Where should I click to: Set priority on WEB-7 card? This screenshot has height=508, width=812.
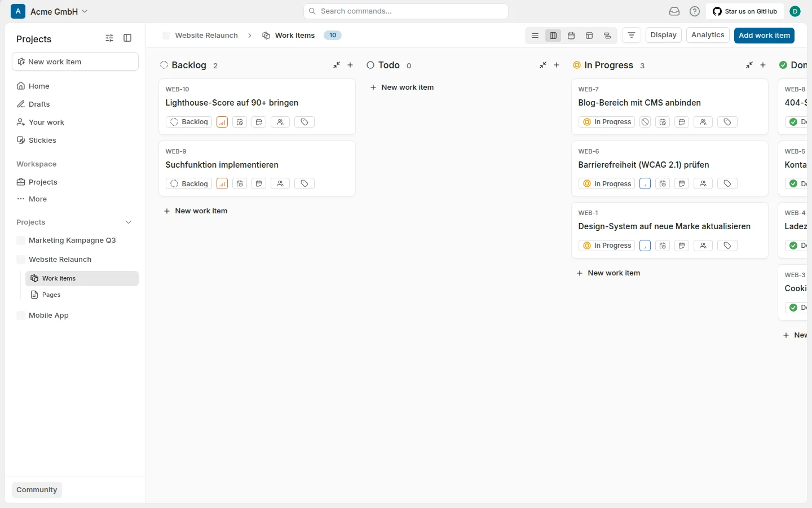click(645, 122)
